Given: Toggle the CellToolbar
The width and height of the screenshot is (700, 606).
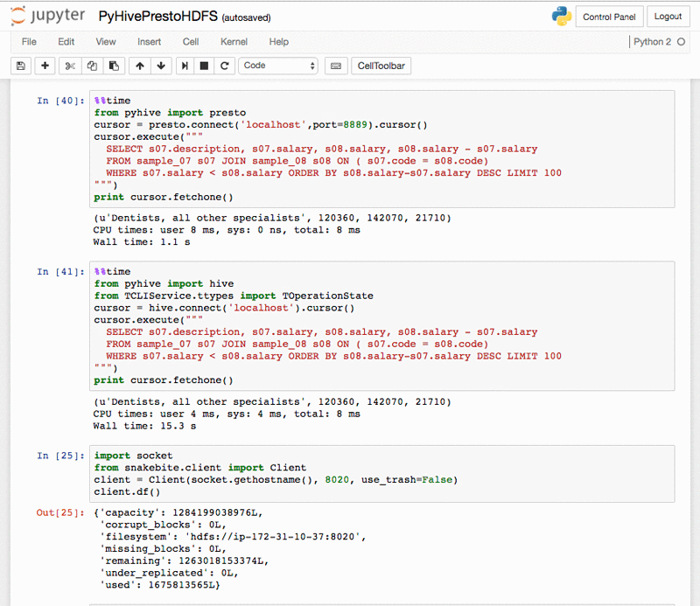Looking at the screenshot, I should tap(381, 66).
